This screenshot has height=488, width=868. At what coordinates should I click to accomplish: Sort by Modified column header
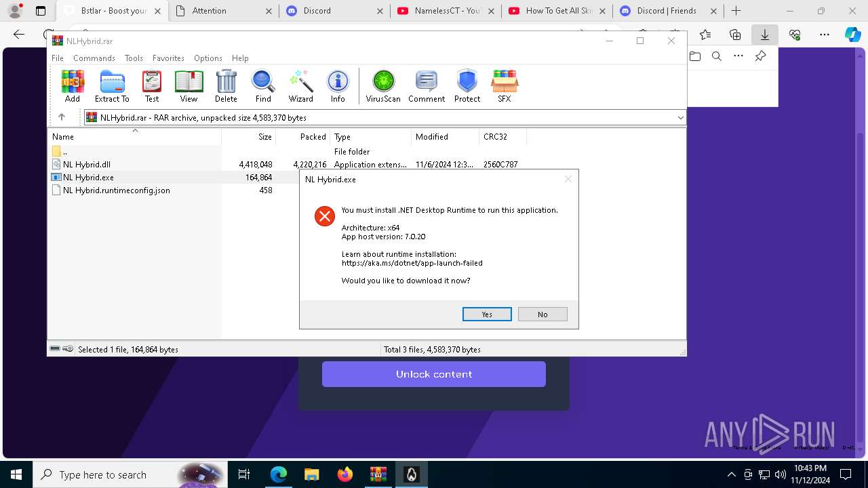click(446, 136)
